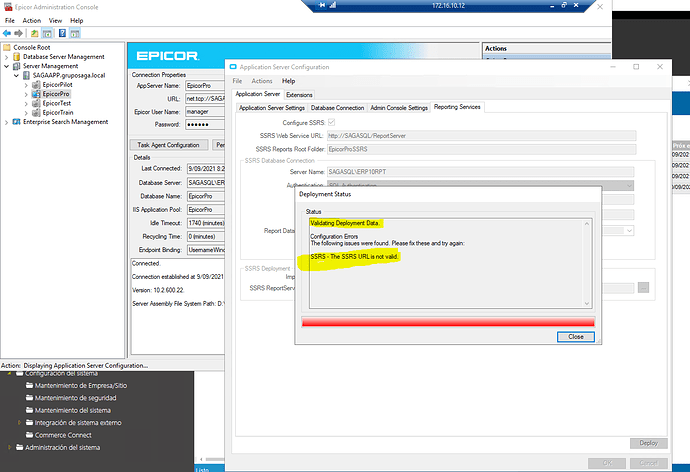The width and height of the screenshot is (690, 472).
Task: Click the Actions pane header
Action: [547, 48]
